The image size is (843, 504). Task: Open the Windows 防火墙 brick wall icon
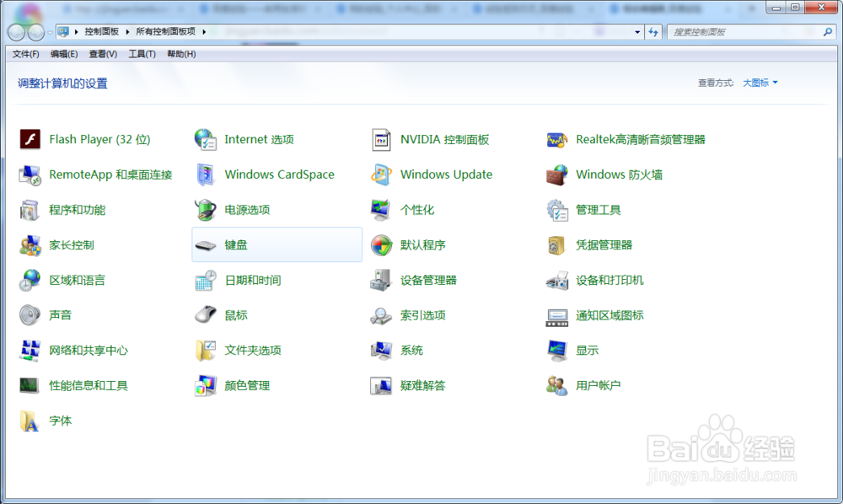click(557, 174)
